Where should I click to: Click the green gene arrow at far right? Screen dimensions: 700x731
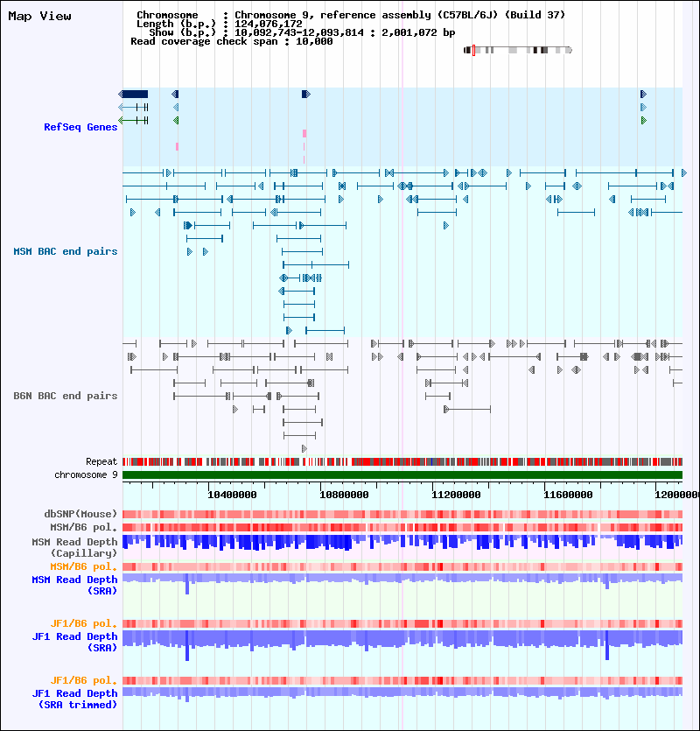644,120
